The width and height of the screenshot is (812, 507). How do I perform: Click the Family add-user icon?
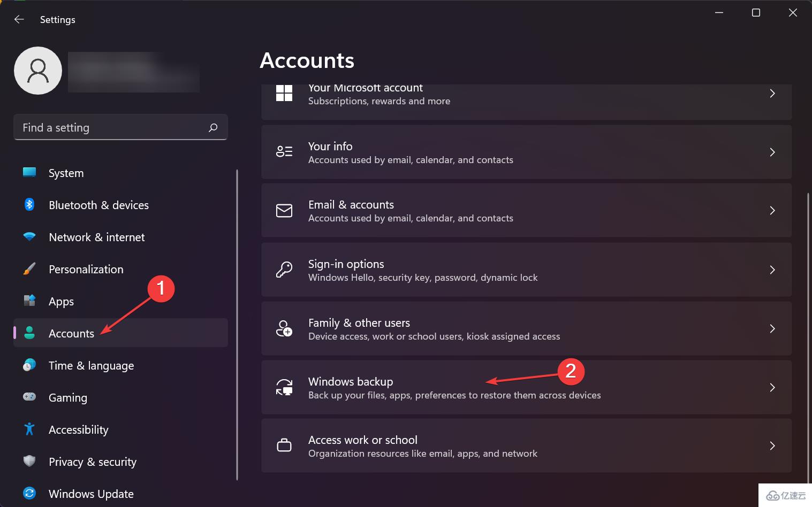coord(284,328)
